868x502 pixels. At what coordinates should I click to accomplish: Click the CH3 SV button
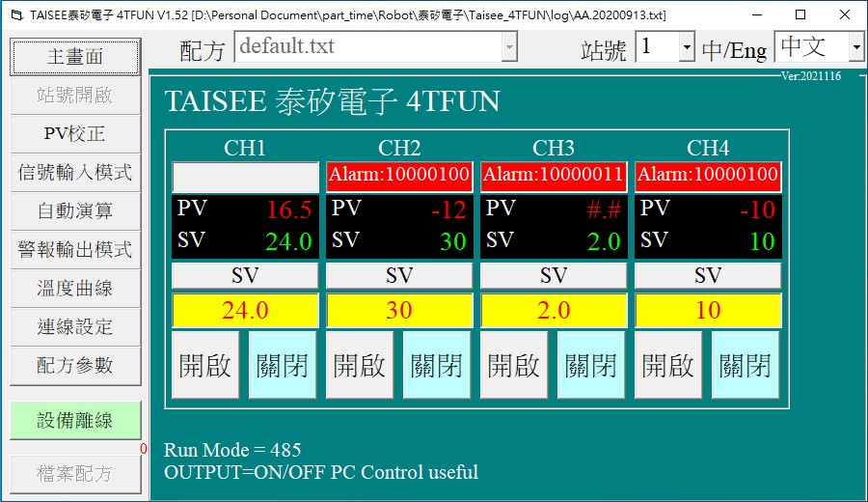tap(554, 275)
